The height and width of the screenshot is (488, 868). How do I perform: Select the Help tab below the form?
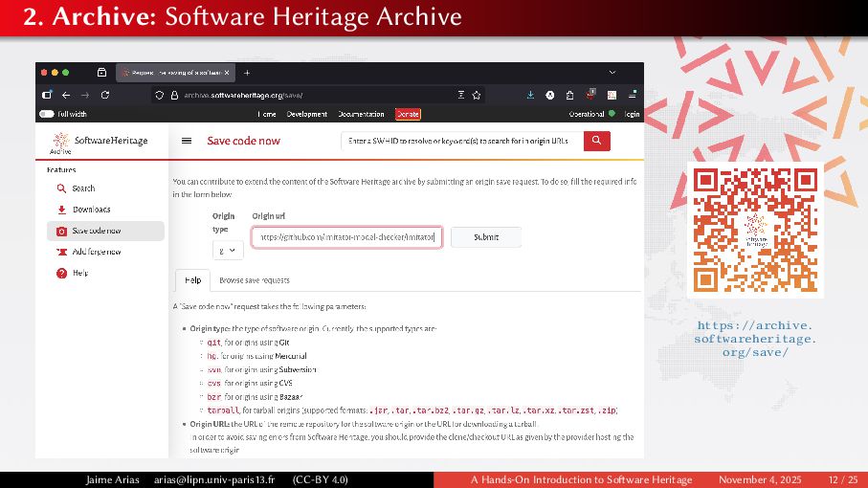192,280
